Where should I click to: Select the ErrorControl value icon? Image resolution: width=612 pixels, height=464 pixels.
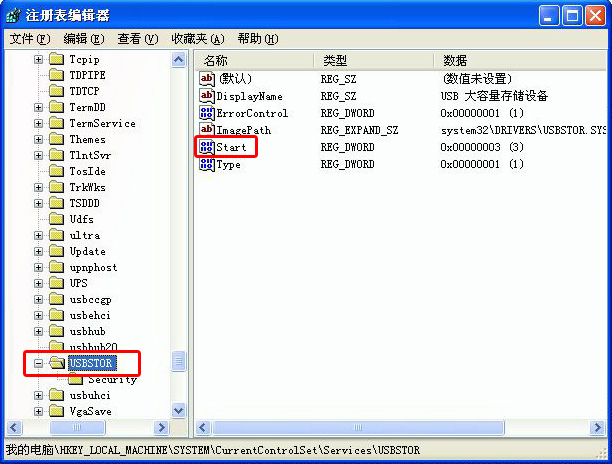207,113
